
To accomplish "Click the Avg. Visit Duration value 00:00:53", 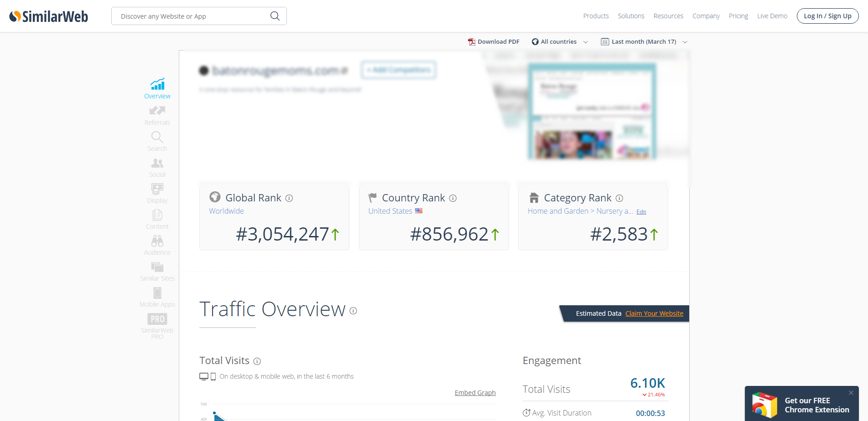I will (650, 413).
